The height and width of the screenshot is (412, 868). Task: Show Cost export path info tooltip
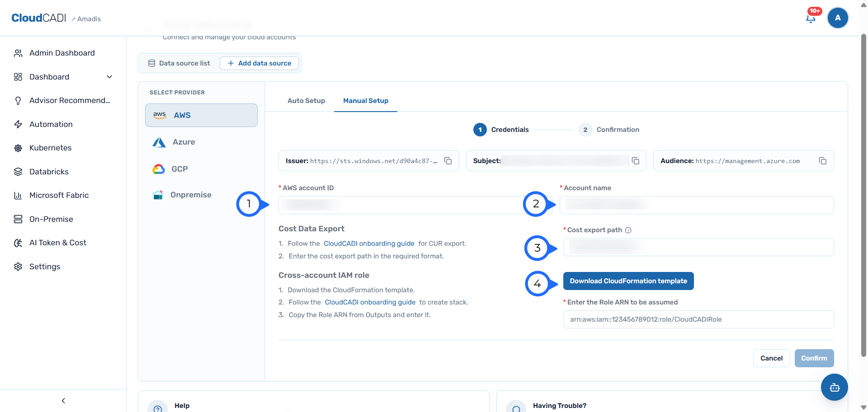(x=628, y=230)
